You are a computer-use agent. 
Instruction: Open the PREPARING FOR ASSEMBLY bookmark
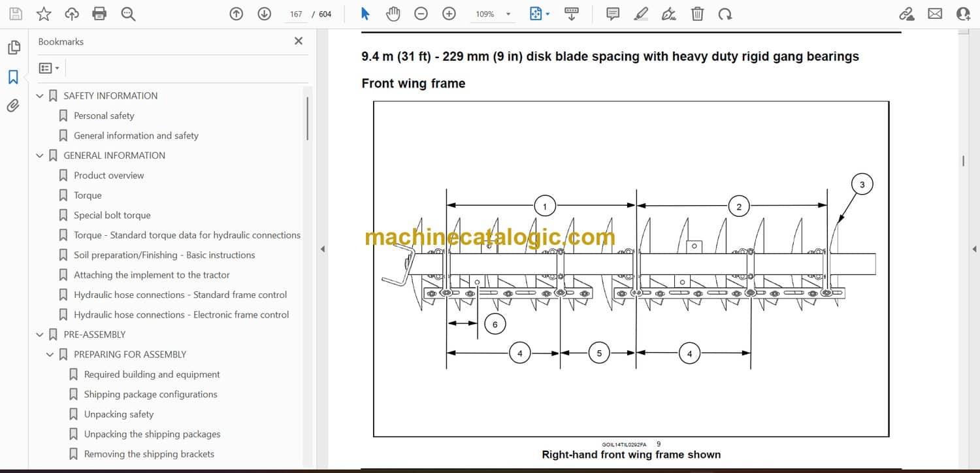(130, 355)
